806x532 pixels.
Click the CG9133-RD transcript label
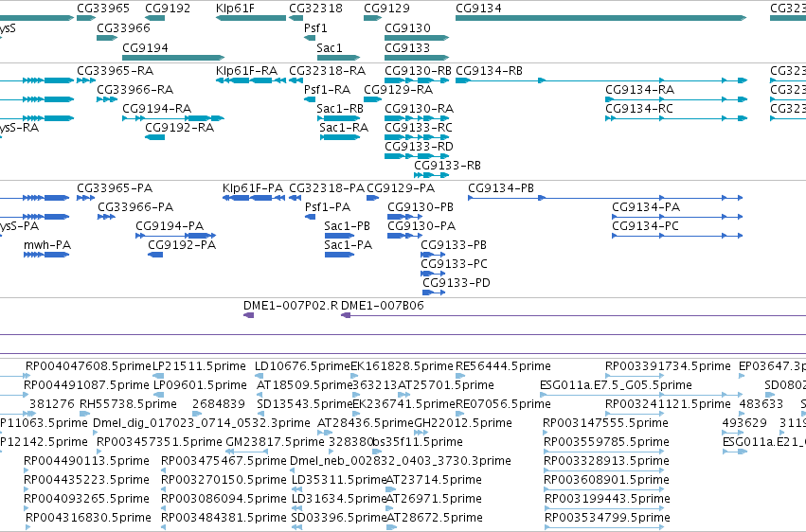(419, 147)
